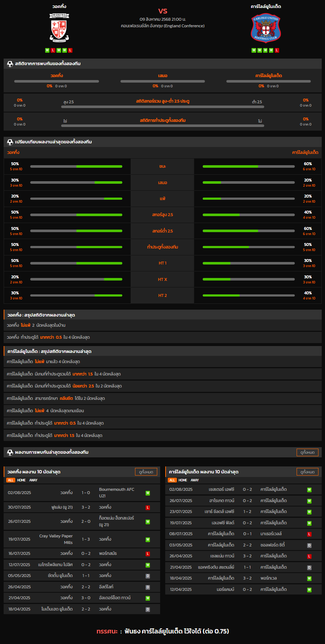Select ALL filter in Carlisle last 10 panel

[172, 480]
